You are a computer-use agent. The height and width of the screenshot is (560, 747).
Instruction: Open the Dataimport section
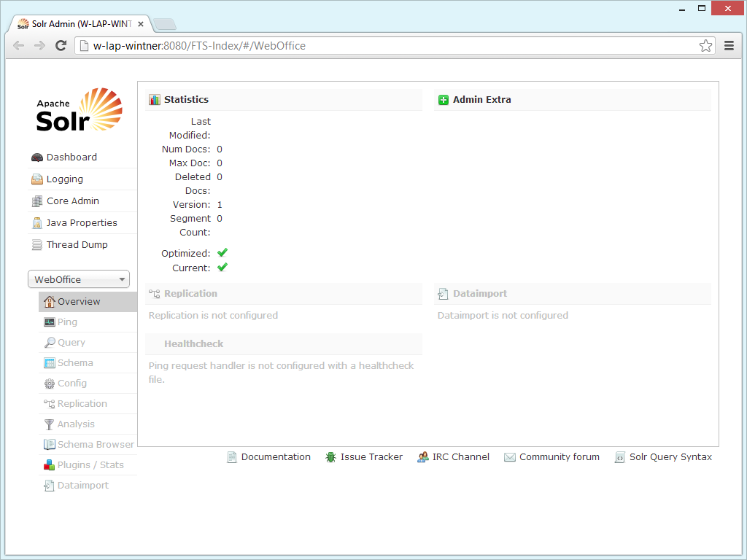[x=48, y=485]
